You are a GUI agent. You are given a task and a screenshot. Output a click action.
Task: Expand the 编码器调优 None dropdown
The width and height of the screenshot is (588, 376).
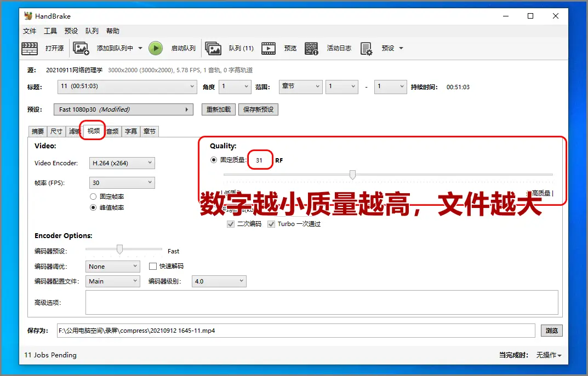[112, 267]
